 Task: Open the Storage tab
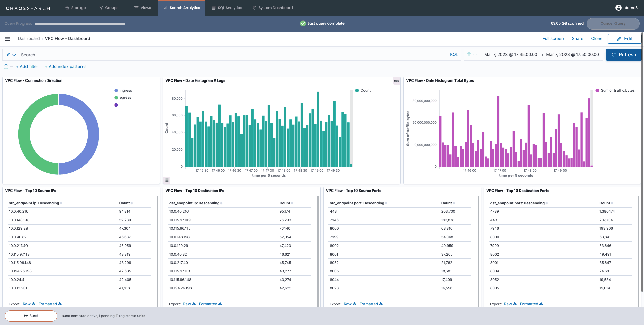[75, 8]
